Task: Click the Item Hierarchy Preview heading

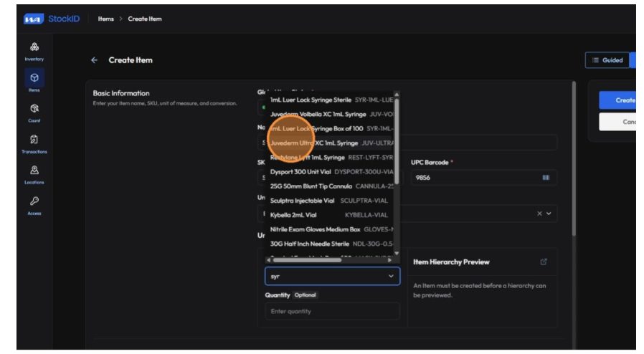Action: pyautogui.click(x=451, y=262)
